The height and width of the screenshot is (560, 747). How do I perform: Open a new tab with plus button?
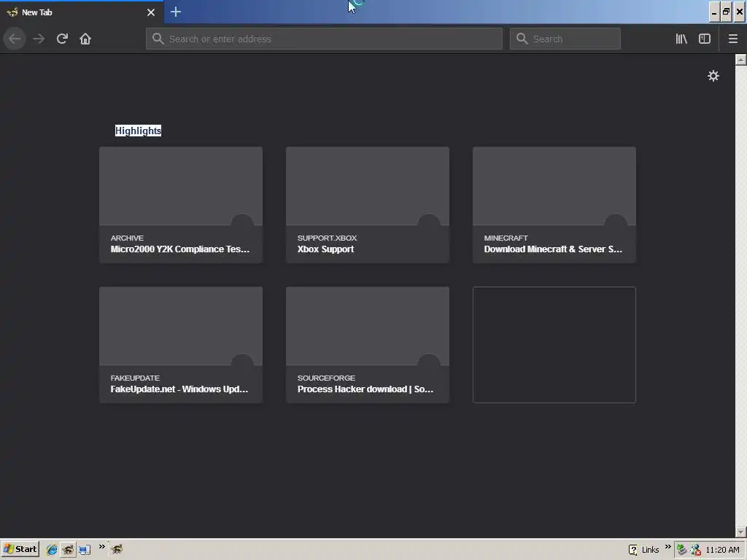pos(175,12)
